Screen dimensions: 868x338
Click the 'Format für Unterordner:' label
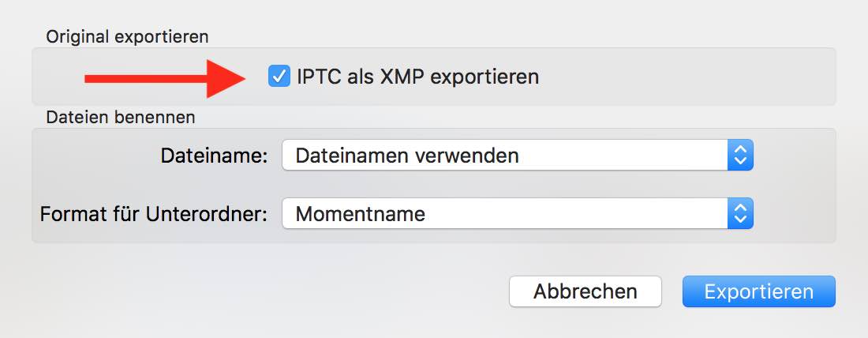tap(153, 213)
